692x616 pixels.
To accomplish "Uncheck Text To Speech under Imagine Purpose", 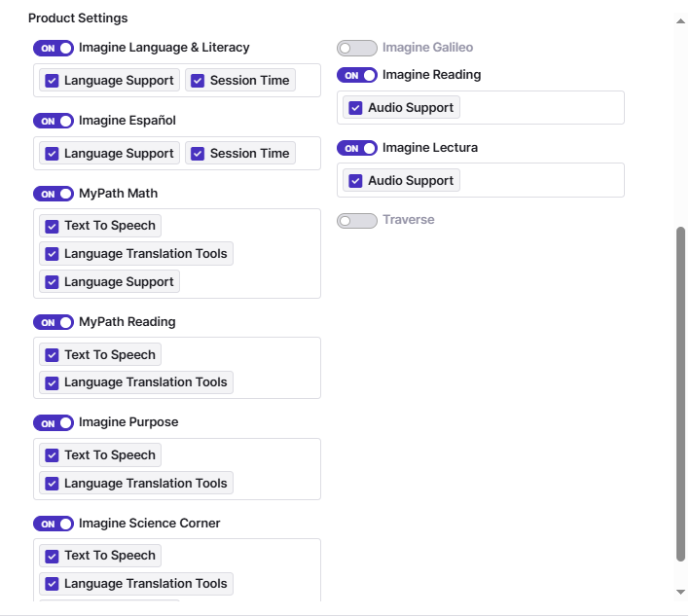I will 52,455.
